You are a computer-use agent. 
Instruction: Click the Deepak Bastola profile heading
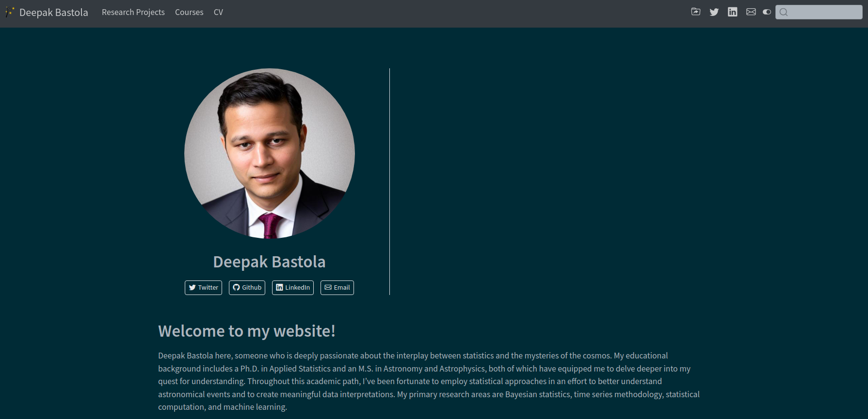coord(269,262)
